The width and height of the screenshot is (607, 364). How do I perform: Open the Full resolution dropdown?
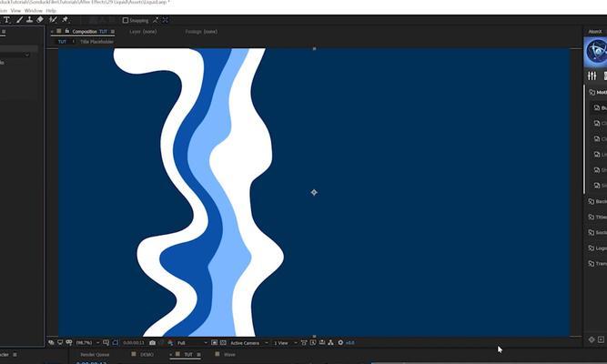192,343
